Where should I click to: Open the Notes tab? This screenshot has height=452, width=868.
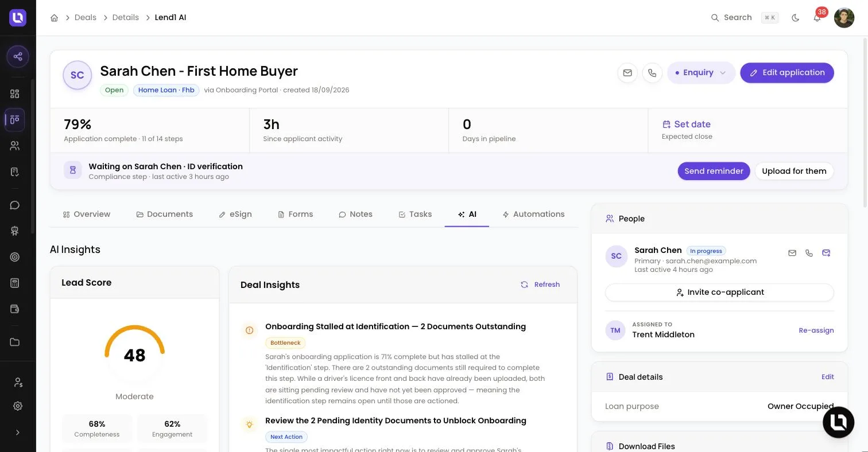coord(355,214)
